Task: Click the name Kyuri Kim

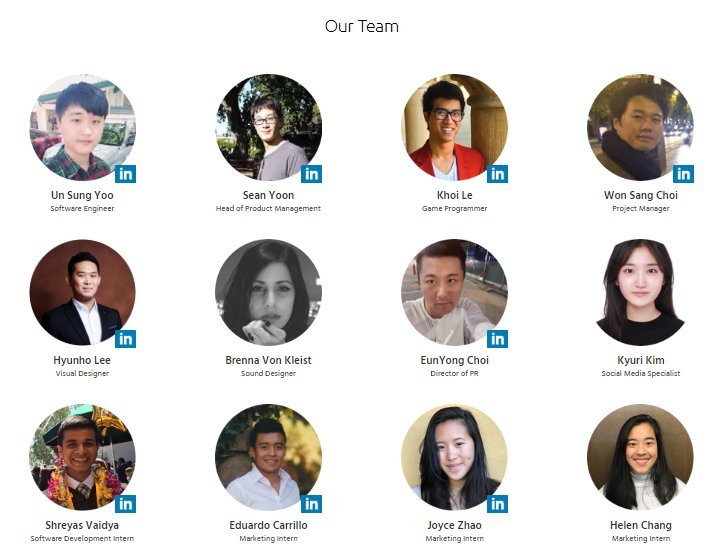Action: 641,360
